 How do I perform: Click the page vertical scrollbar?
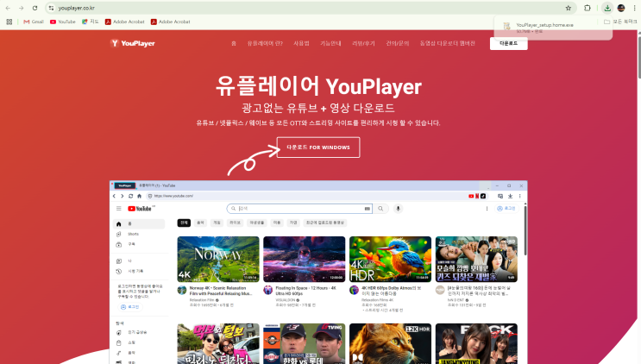(x=638, y=57)
